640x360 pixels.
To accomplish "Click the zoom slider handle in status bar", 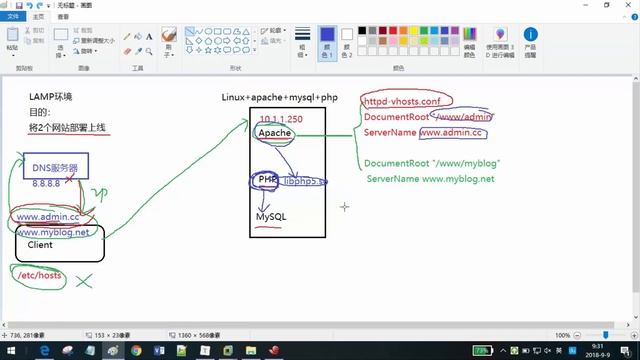I will point(606,335).
